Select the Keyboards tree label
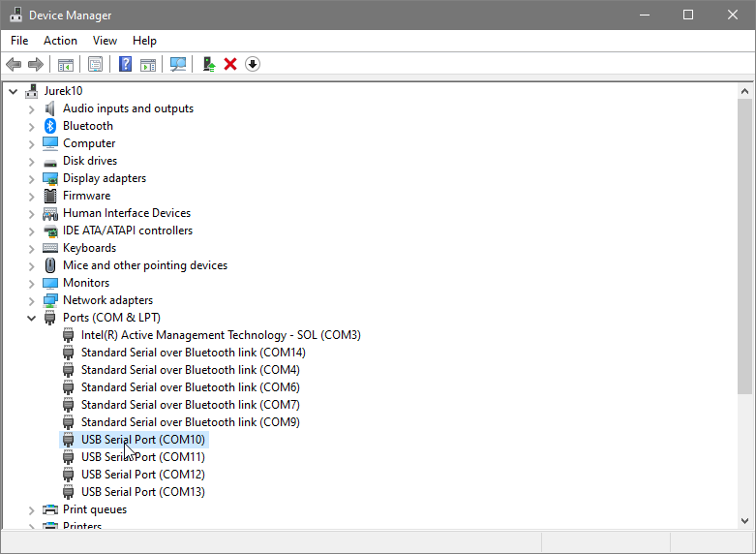Image resolution: width=756 pixels, height=554 pixels. click(x=90, y=248)
